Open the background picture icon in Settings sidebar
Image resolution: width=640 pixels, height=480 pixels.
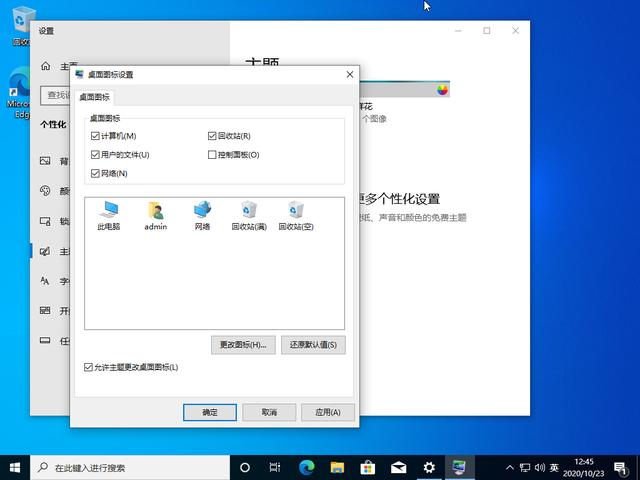tap(45, 161)
